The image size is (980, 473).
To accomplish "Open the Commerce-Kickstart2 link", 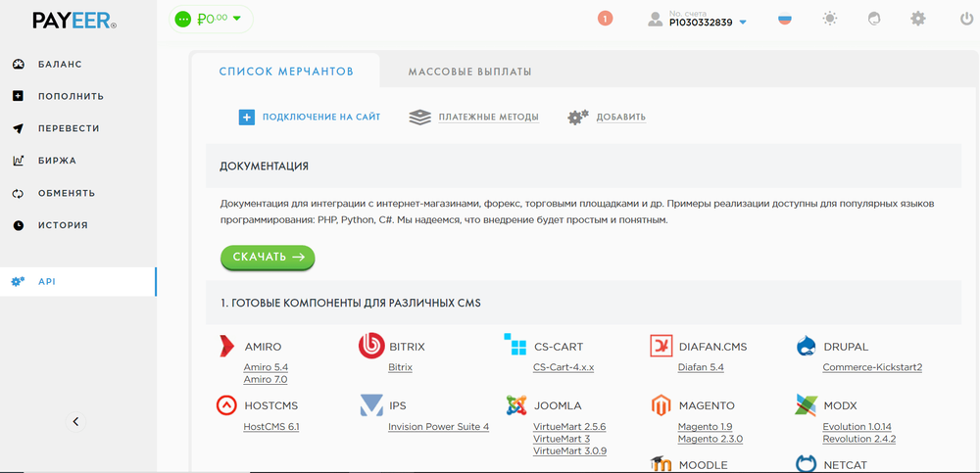I will [x=872, y=367].
